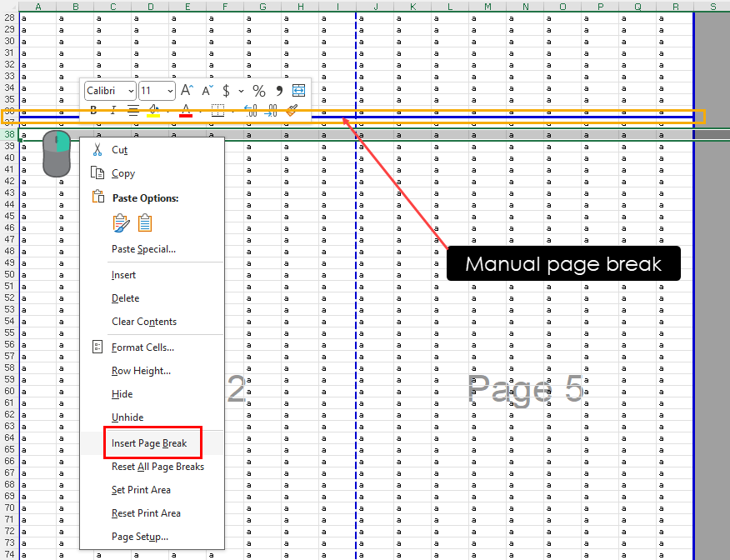
Task: Select column F header
Action: [x=225, y=7]
